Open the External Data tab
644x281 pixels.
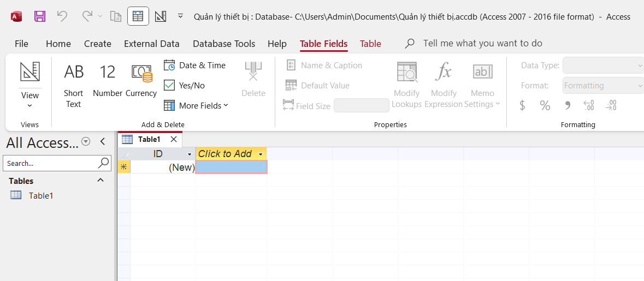(x=151, y=44)
